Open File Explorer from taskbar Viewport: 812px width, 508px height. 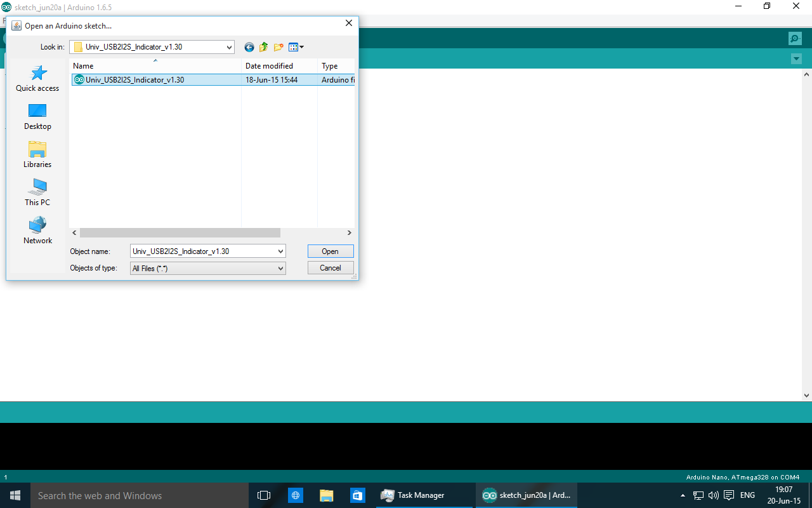click(326, 495)
